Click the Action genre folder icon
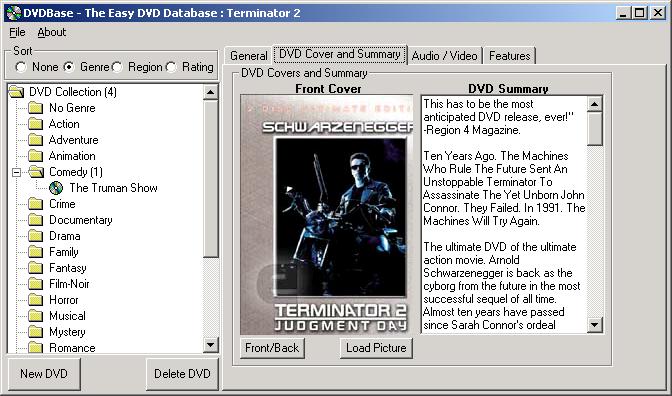The image size is (672, 396). (36, 124)
